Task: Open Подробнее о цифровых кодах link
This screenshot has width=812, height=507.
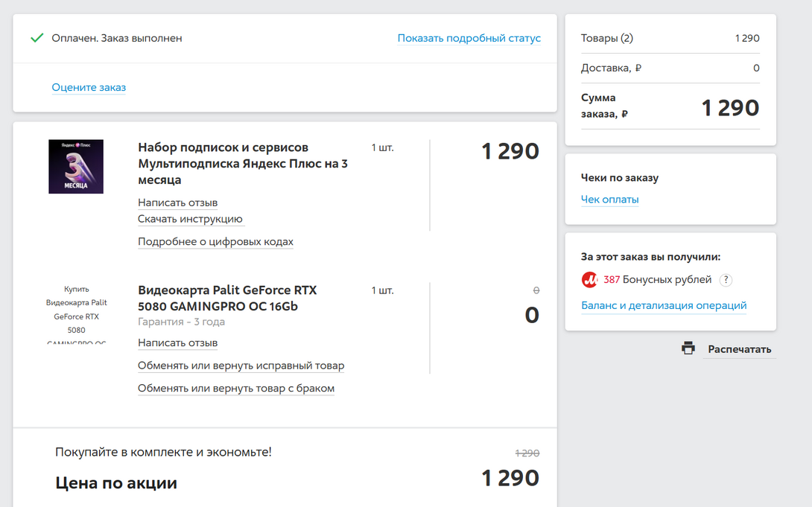Action: (x=215, y=242)
